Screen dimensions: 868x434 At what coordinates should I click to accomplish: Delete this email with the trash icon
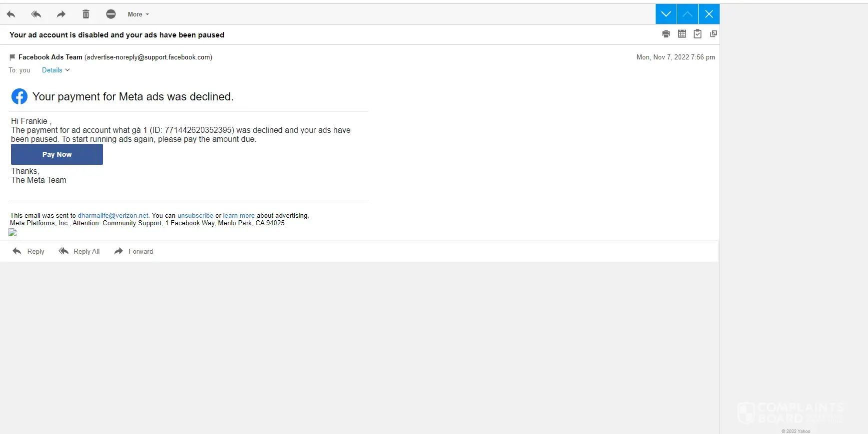(x=86, y=14)
